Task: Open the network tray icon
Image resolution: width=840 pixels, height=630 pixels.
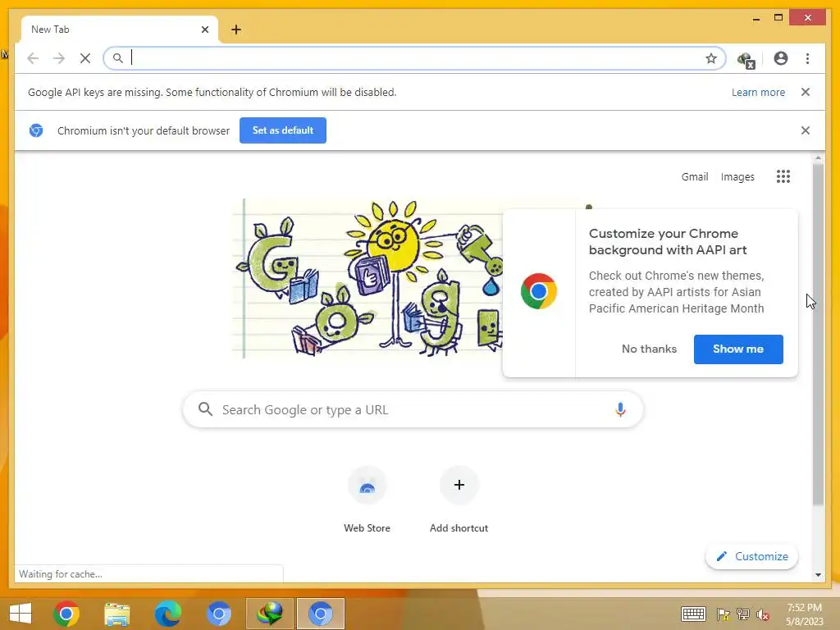Action: point(743,614)
